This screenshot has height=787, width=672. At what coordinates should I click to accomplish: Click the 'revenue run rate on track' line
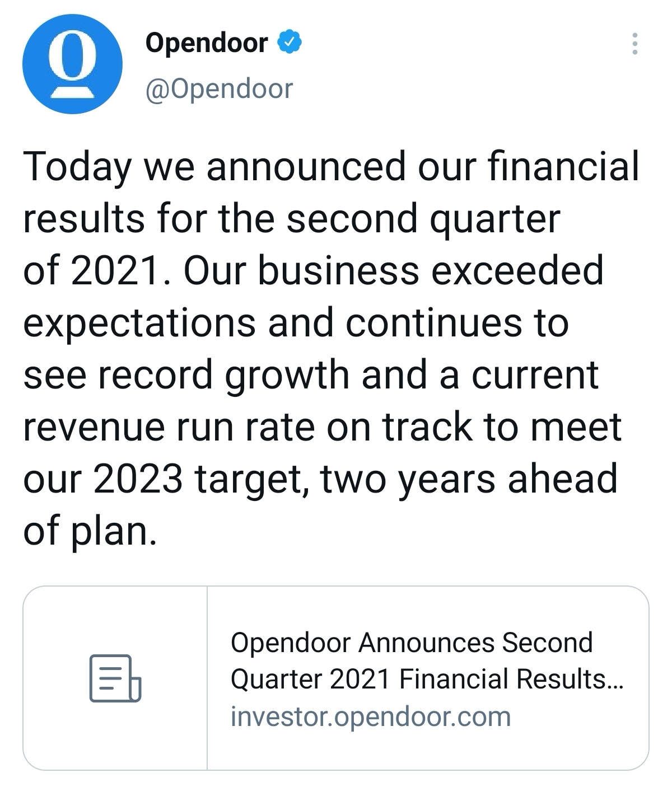[x=322, y=427]
